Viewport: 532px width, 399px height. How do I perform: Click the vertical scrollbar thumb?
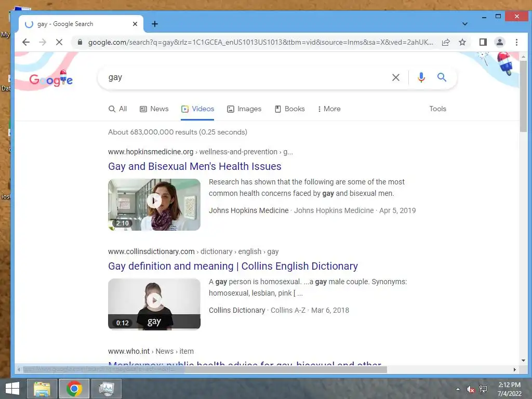pyautogui.click(x=523, y=96)
